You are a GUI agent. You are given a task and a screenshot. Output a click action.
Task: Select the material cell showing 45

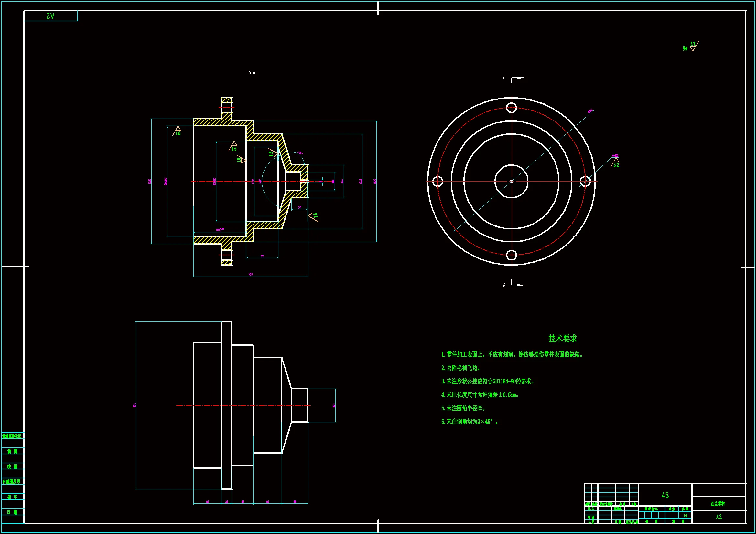point(665,495)
